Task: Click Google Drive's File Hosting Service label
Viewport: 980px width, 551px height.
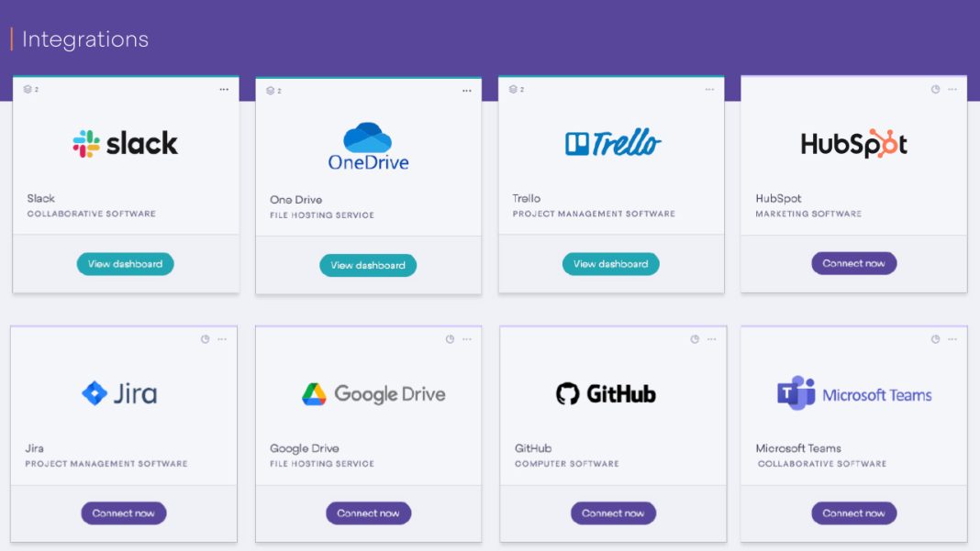Action: 322,464
